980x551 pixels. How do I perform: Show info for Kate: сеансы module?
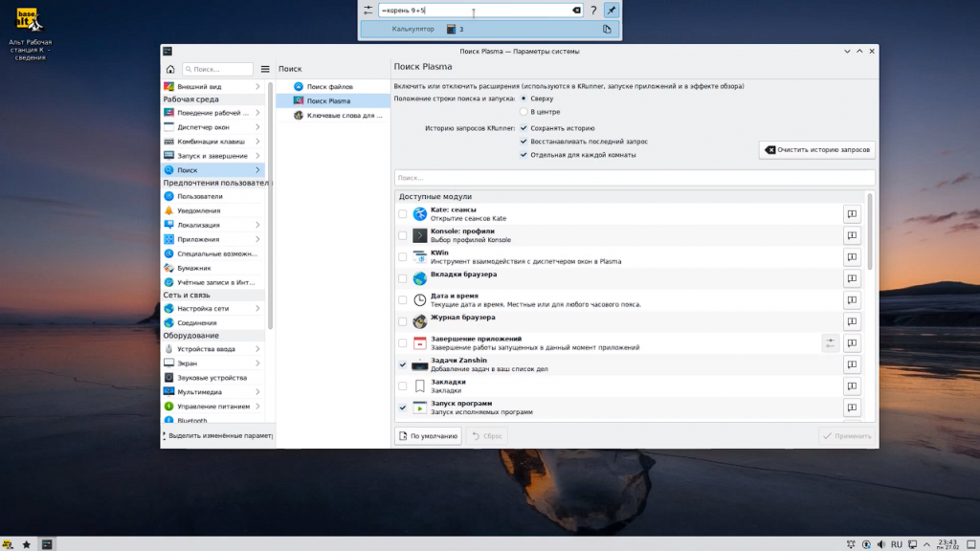click(852, 213)
